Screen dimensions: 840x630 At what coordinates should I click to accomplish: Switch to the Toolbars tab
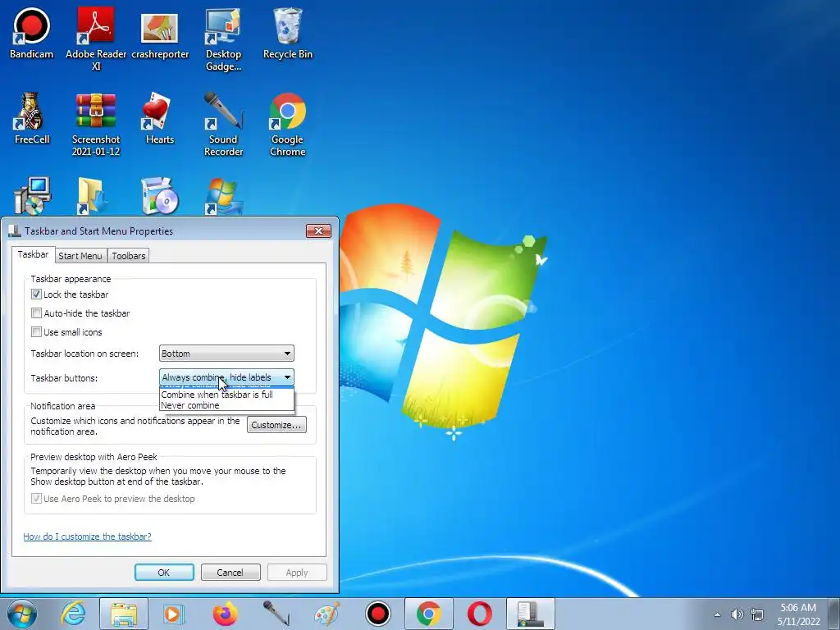point(129,256)
